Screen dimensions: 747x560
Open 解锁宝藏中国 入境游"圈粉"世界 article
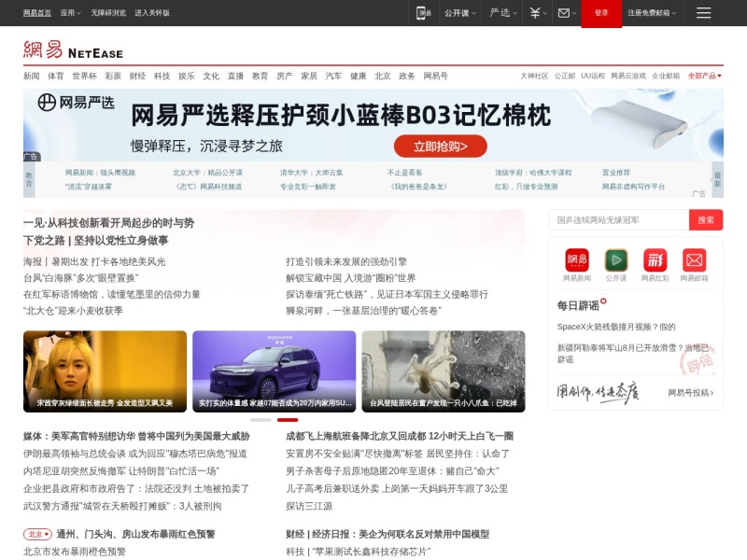351,278
